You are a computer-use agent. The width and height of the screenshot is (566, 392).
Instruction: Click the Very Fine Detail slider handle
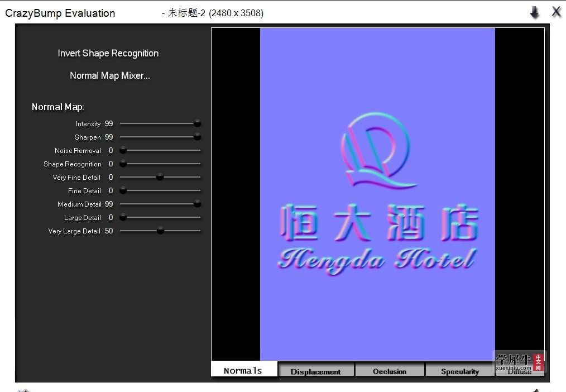point(160,177)
